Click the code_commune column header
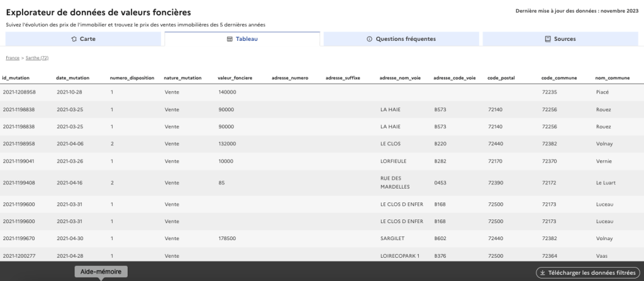 (x=559, y=78)
